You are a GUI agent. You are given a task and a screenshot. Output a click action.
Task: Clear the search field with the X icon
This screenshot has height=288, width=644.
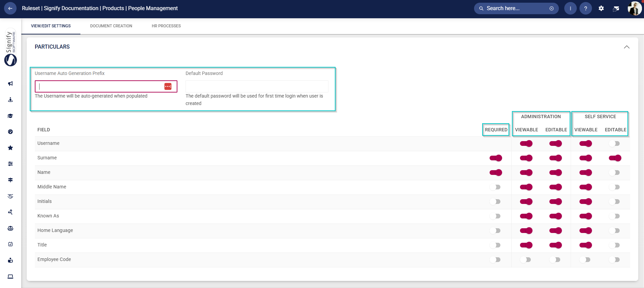(551, 8)
